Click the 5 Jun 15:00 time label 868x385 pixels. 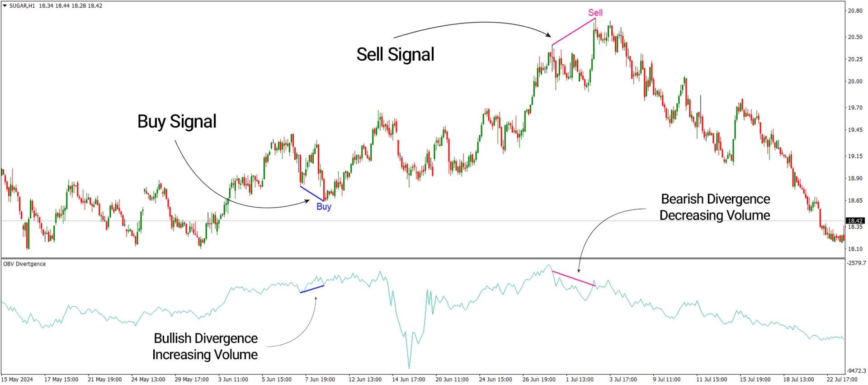point(277,379)
